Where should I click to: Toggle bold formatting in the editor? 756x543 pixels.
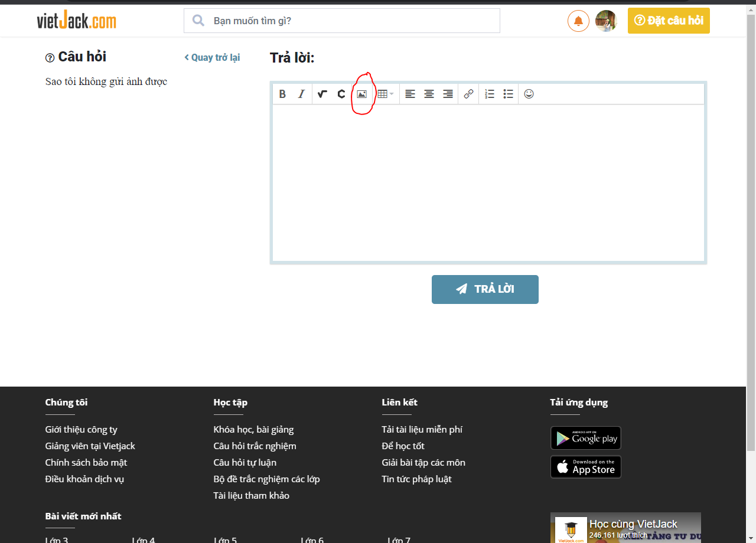[282, 94]
